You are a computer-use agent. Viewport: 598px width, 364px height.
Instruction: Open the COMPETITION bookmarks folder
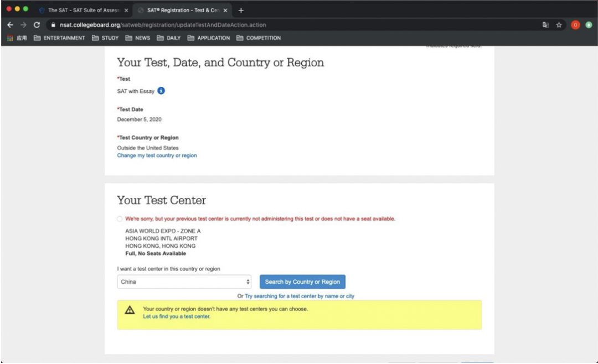[259, 38]
